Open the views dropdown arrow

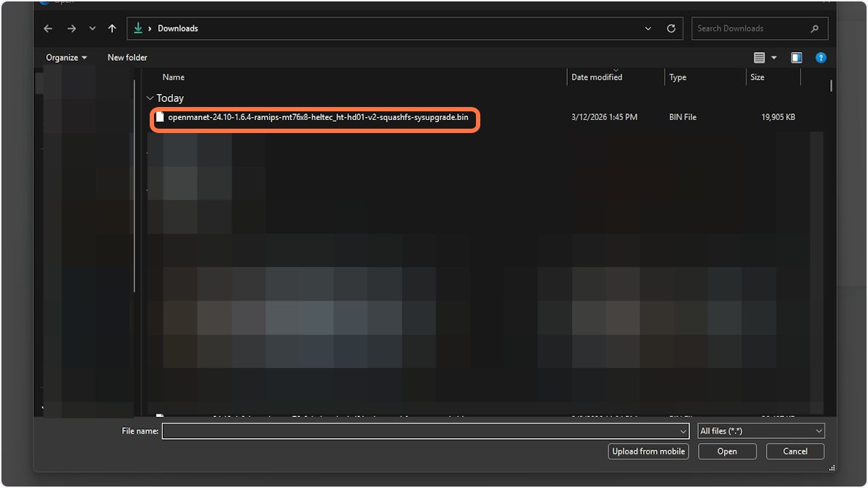[773, 57]
